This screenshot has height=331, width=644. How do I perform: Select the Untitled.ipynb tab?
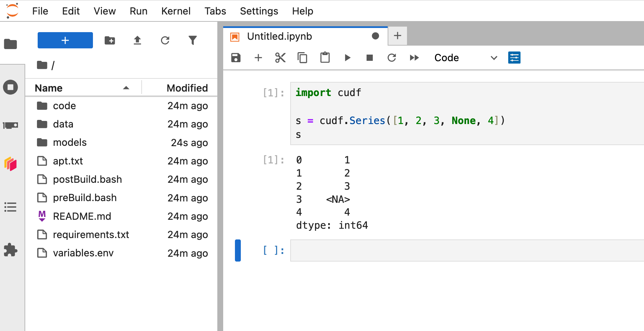tap(279, 36)
